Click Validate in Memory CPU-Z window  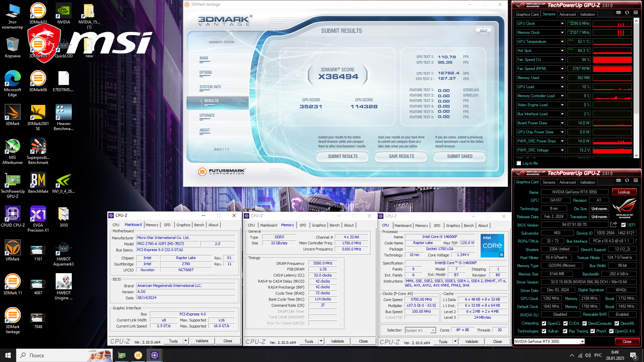pos(337,342)
